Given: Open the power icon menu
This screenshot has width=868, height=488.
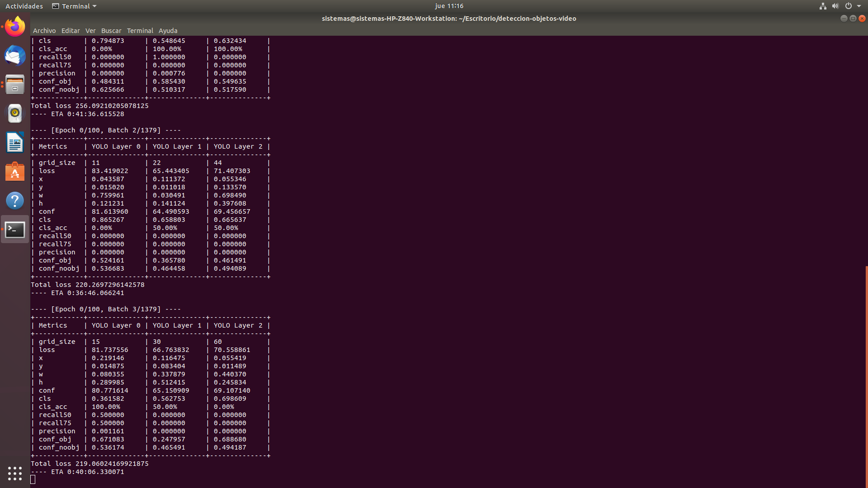Looking at the screenshot, I should pos(849,6).
